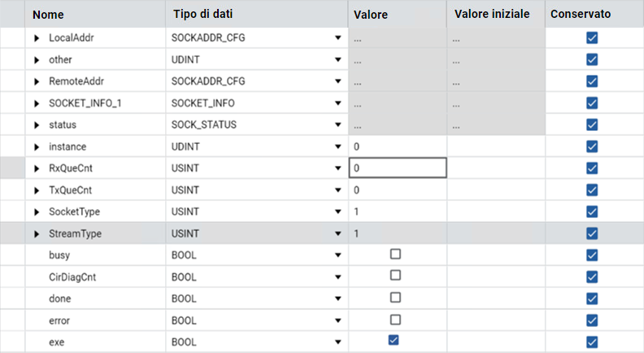Image resolution: width=644 pixels, height=353 pixels.
Task: Uncheck the exe value checkbox
Action: 394,341
